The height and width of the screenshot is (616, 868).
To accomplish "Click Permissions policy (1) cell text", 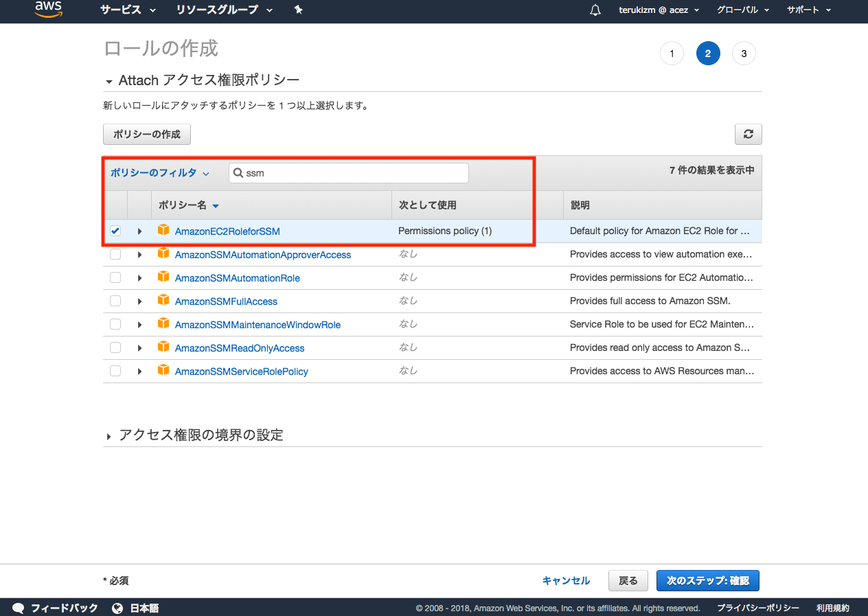I will 445,231.
